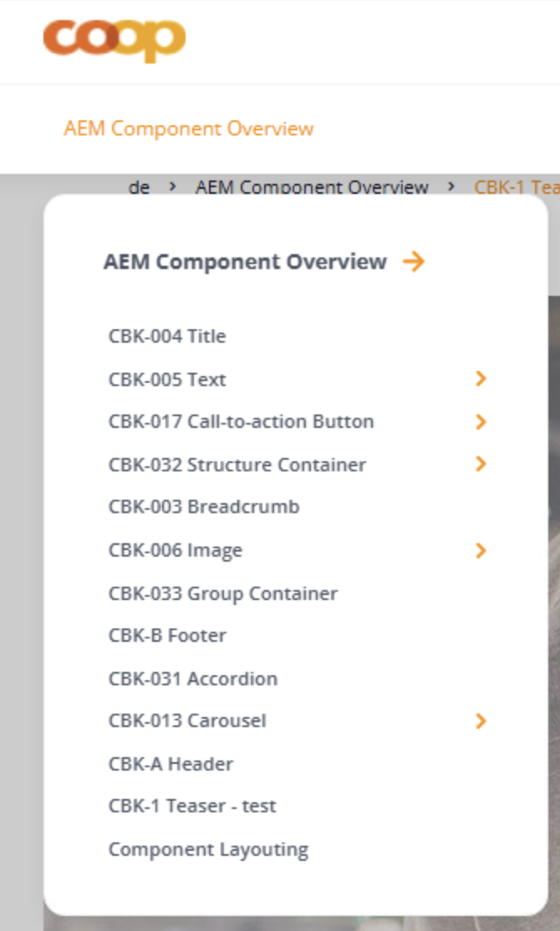Viewport: 560px width, 931px height.
Task: Expand the CBK-013 Carousel chevron
Action: click(x=482, y=720)
